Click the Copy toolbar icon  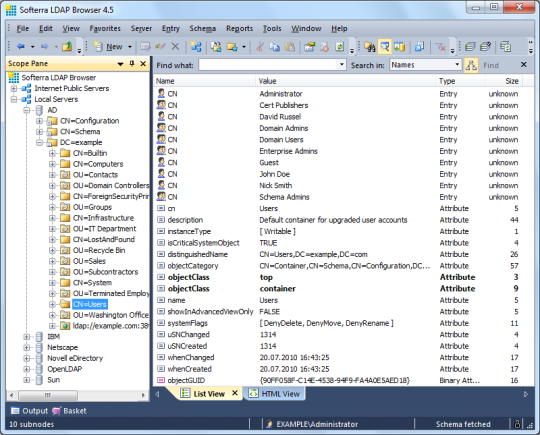(274, 46)
